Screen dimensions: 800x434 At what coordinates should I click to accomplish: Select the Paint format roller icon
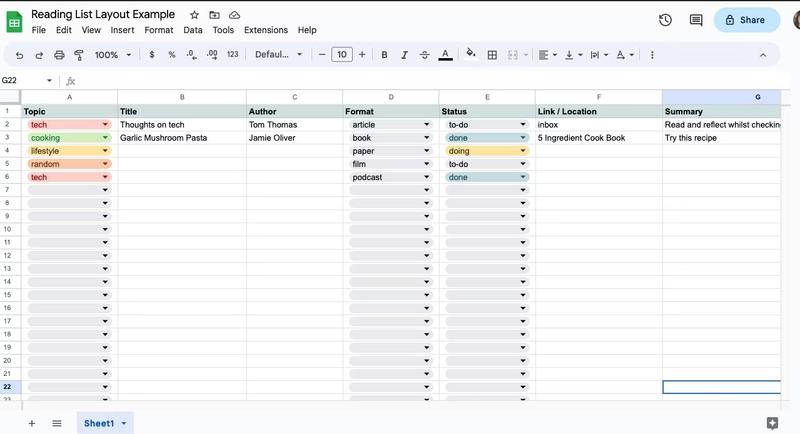coord(79,55)
